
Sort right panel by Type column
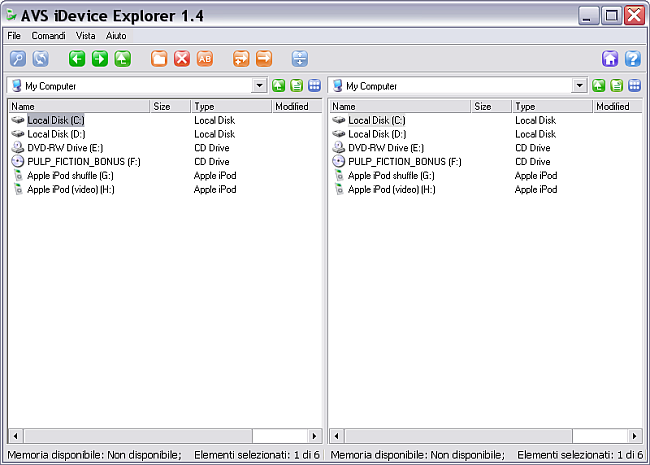click(x=552, y=107)
